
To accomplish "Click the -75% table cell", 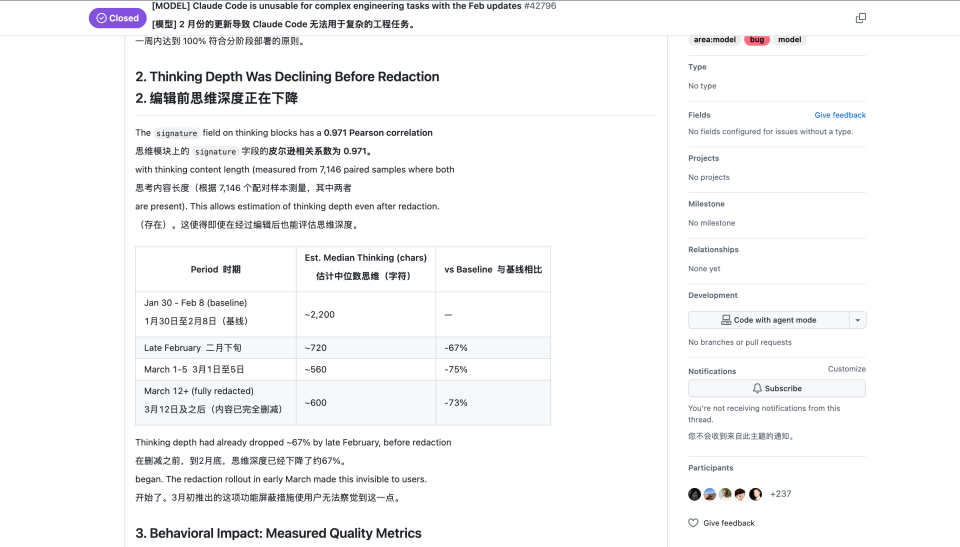I will click(493, 369).
